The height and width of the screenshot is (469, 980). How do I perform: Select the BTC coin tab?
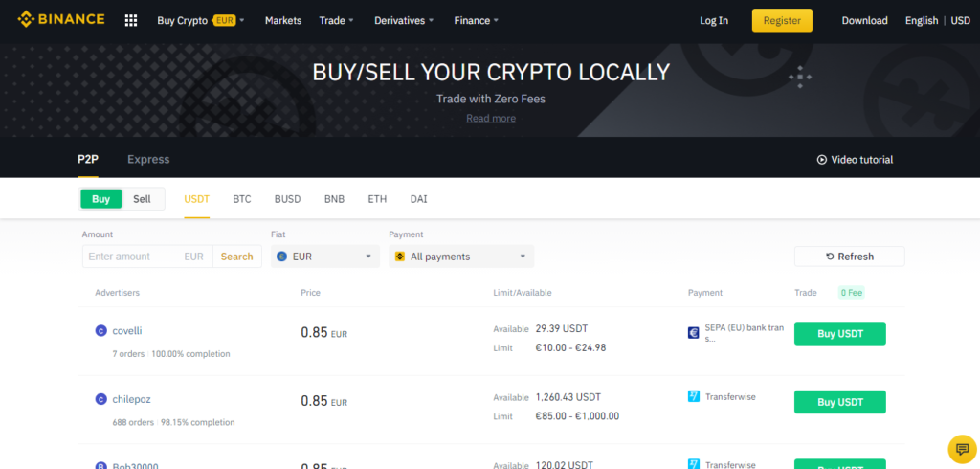pyautogui.click(x=242, y=199)
